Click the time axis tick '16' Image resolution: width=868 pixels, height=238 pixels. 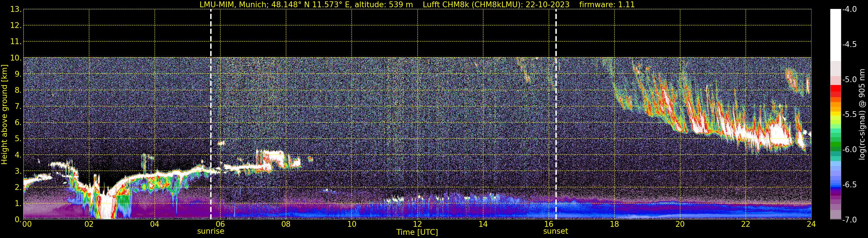(x=549, y=224)
